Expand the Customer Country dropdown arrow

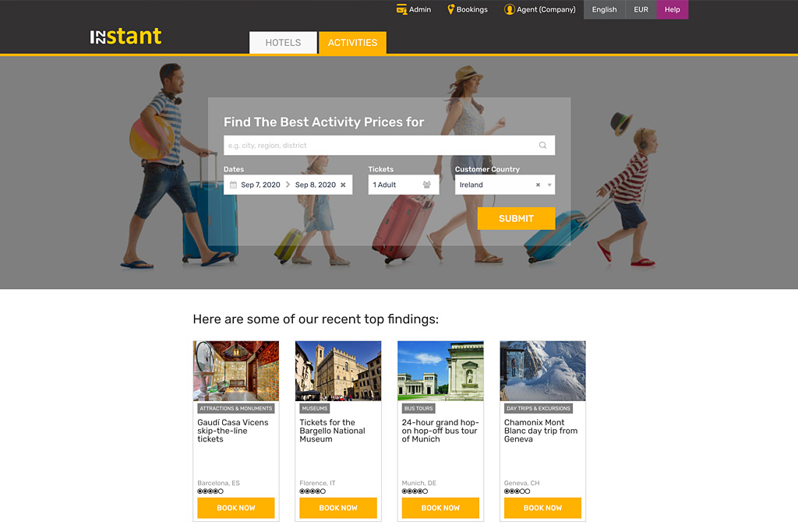coord(549,185)
